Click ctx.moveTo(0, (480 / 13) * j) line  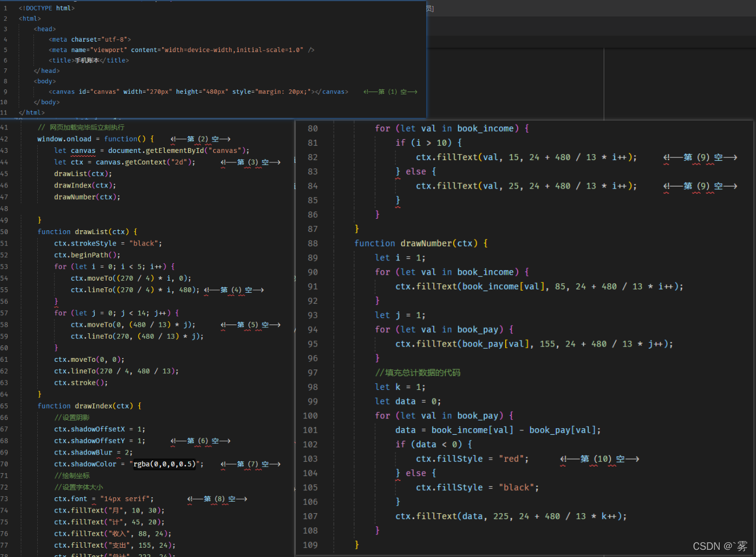coord(133,325)
